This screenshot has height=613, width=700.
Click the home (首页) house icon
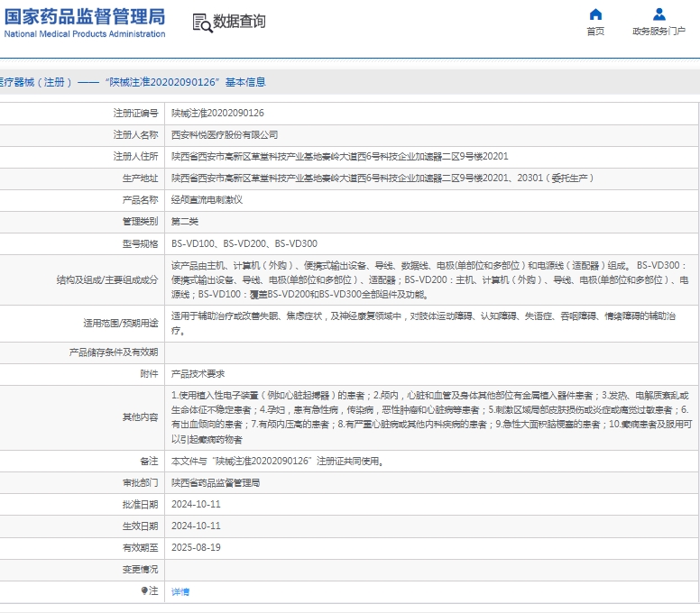595,14
